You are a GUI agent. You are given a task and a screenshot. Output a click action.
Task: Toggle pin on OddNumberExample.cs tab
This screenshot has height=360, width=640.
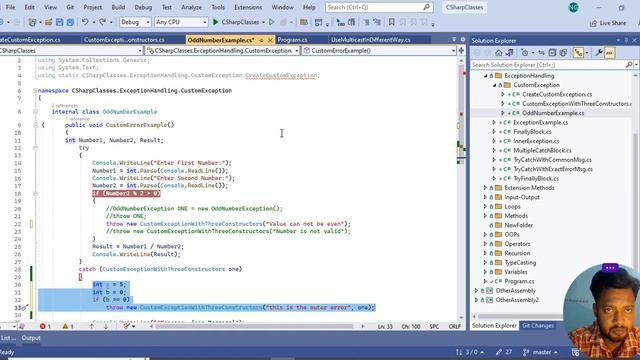tap(261, 40)
